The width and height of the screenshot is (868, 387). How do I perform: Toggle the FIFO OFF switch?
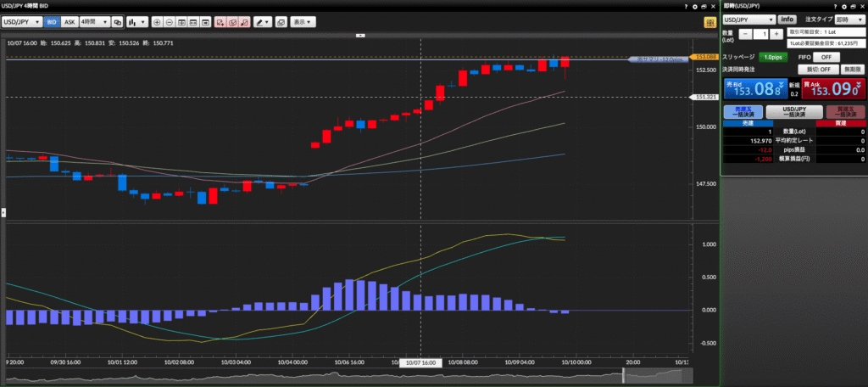coord(826,57)
